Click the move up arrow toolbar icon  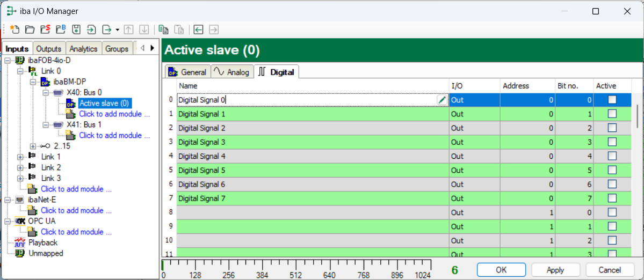[x=128, y=29]
